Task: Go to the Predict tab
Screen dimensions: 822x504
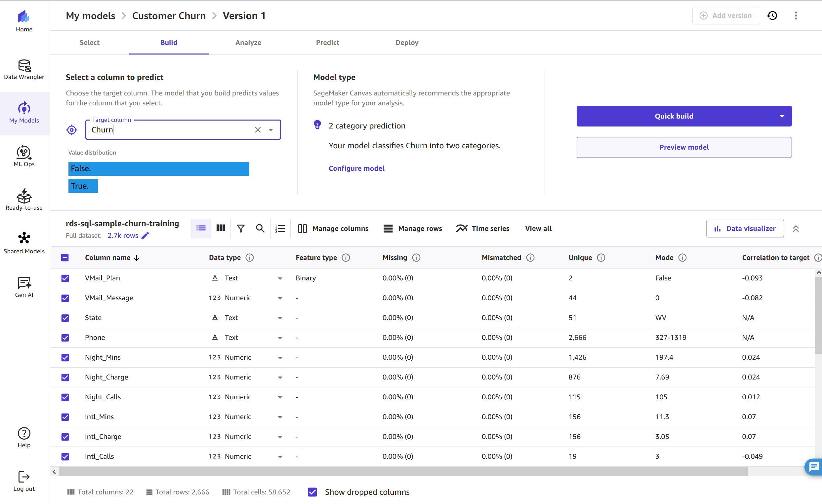Action: tap(327, 43)
